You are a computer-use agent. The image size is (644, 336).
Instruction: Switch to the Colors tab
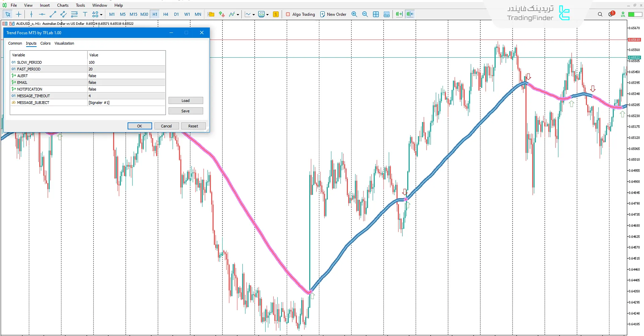point(45,43)
